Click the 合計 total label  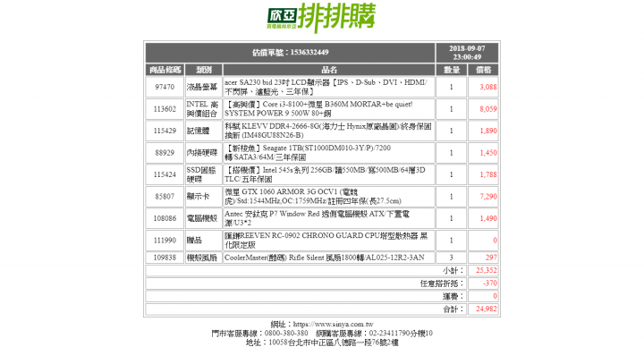[x=453, y=309]
